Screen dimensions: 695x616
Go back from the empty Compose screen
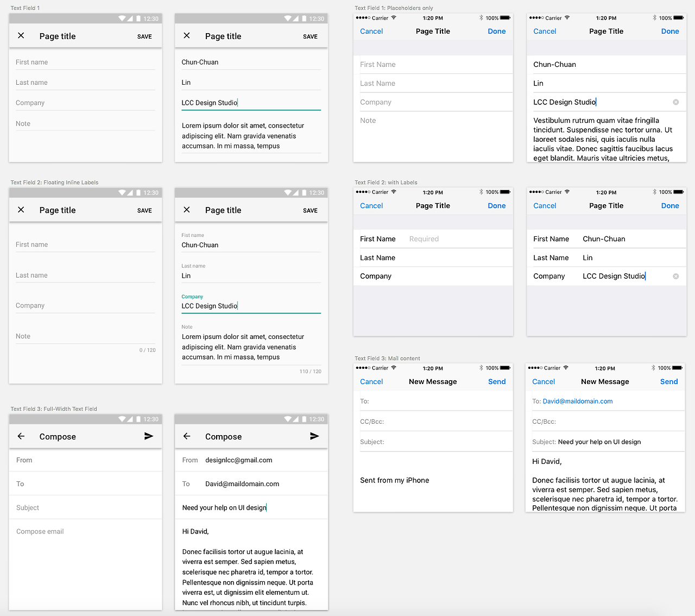21,436
